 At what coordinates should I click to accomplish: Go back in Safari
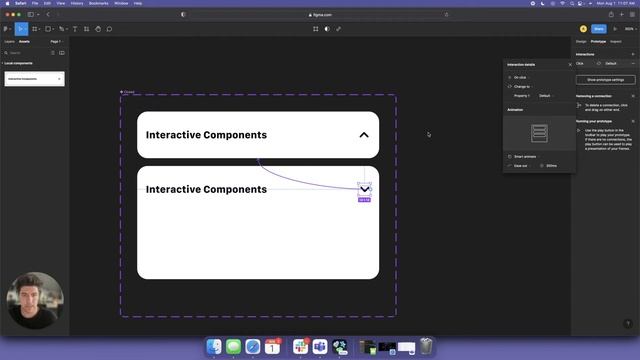[x=48, y=15]
